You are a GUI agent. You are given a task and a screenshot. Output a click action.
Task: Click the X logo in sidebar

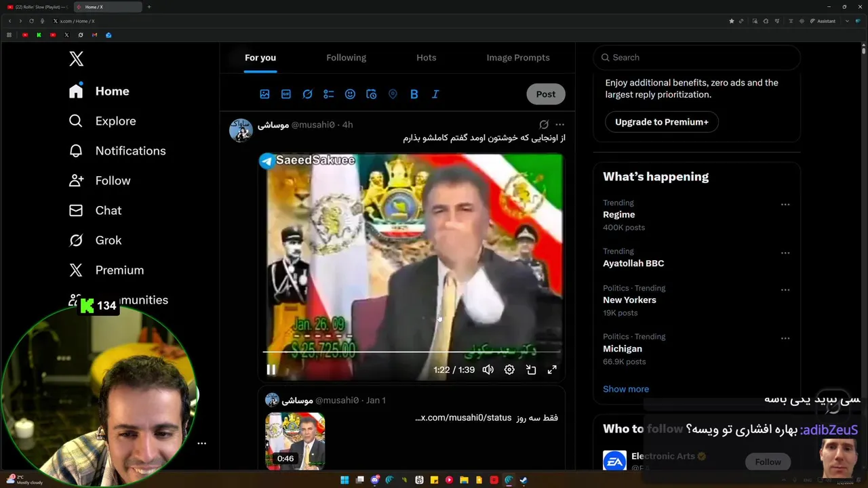[76, 59]
